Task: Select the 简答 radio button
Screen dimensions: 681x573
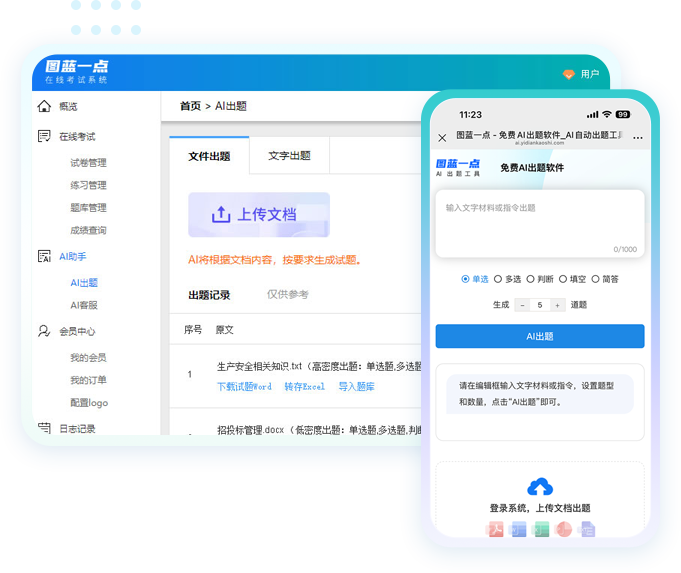Action: (x=595, y=279)
